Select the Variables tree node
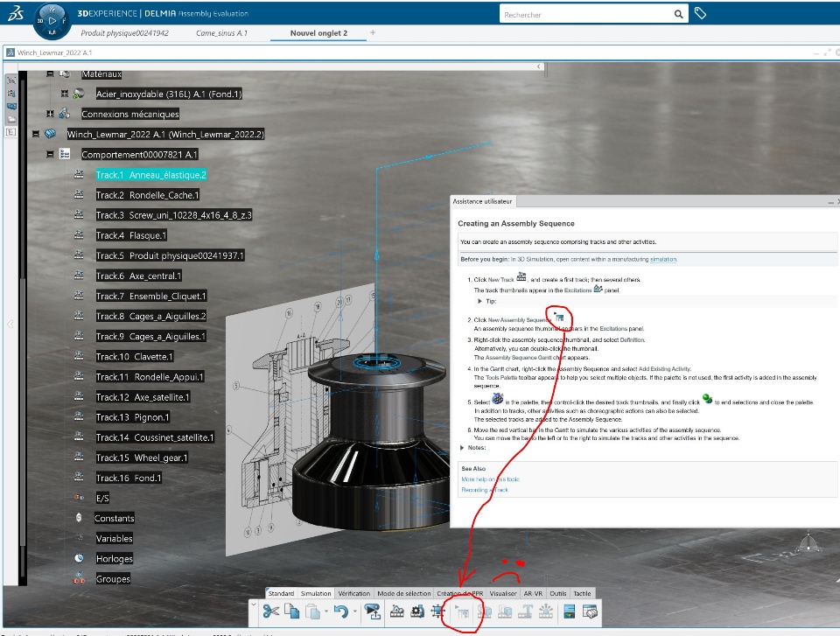 [114, 539]
